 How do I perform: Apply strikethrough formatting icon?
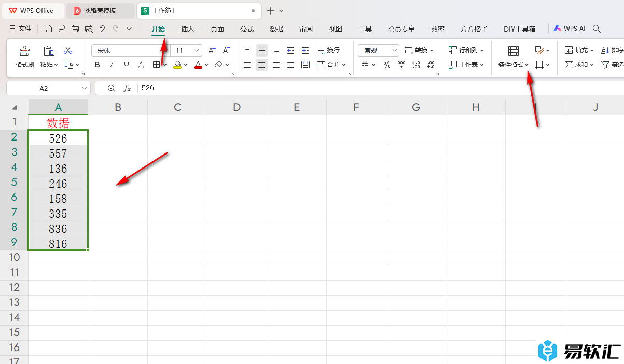click(141, 65)
